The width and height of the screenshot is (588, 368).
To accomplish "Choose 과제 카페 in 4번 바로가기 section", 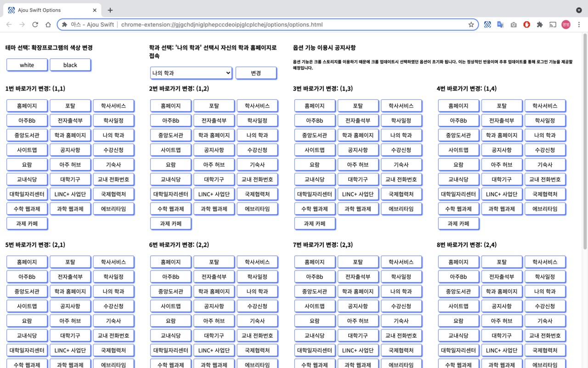I will [458, 224].
